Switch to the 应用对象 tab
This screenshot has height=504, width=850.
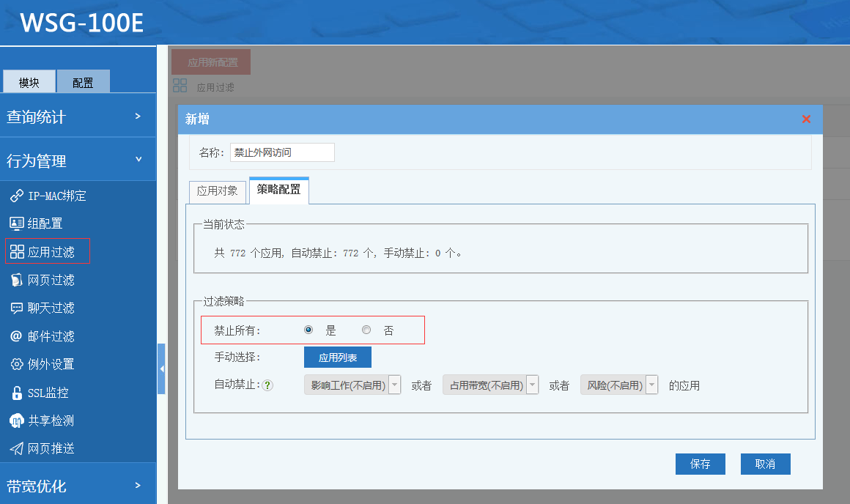pos(217,191)
